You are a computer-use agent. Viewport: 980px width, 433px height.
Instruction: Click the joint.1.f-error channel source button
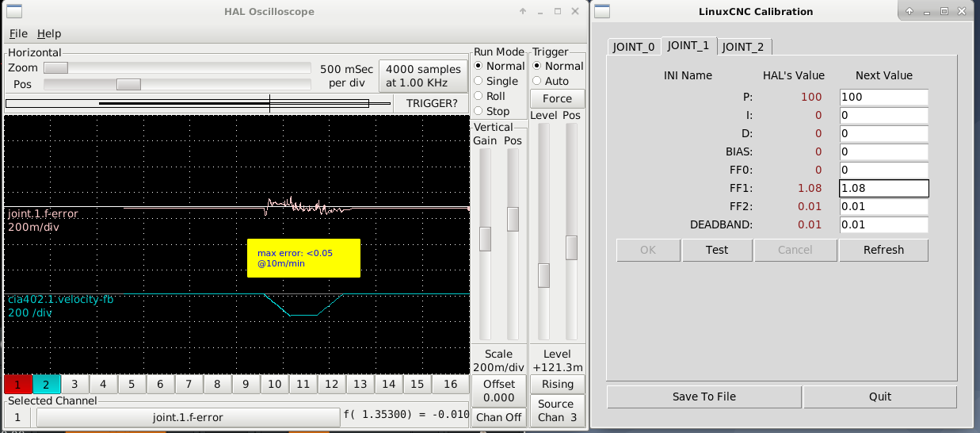tap(188, 417)
